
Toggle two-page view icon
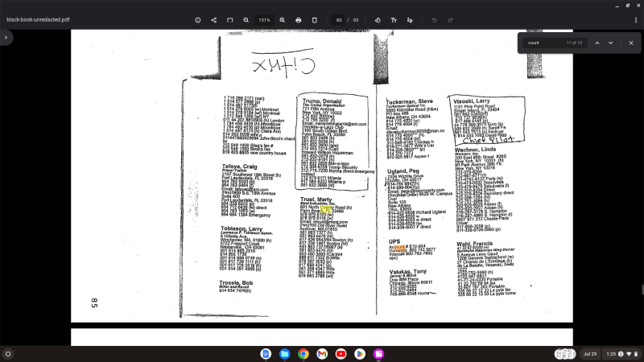[229, 19]
